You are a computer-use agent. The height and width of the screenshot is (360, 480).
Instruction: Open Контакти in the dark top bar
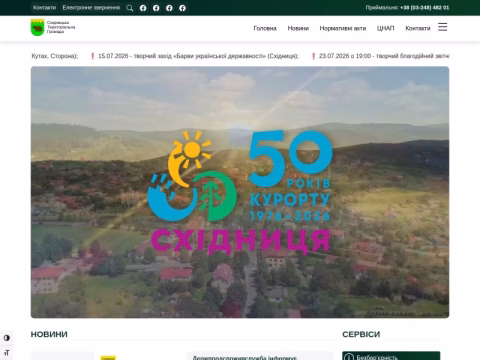[44, 8]
